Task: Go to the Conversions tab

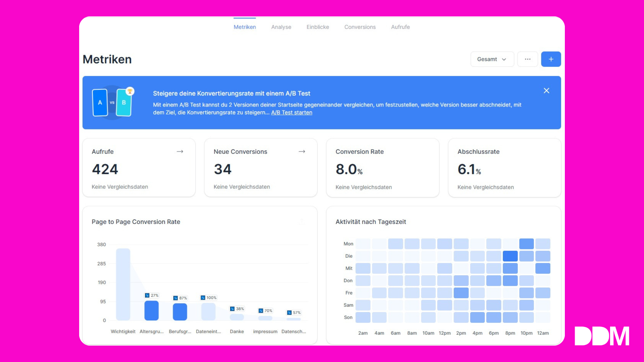Action: (360, 27)
